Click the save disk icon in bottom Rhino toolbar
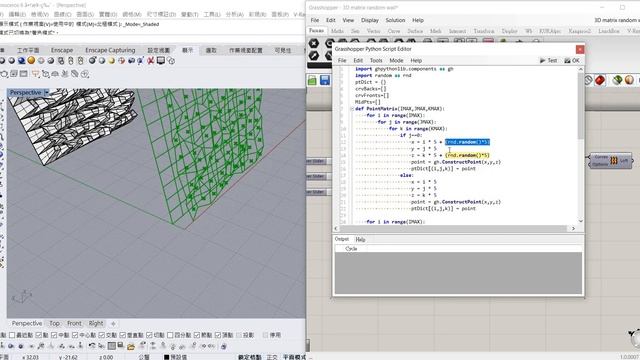The width and height of the screenshot is (640, 360). 121,346
